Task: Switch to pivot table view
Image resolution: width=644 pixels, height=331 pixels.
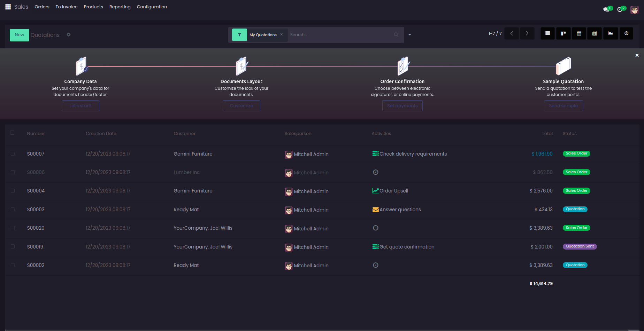Action: (595, 33)
